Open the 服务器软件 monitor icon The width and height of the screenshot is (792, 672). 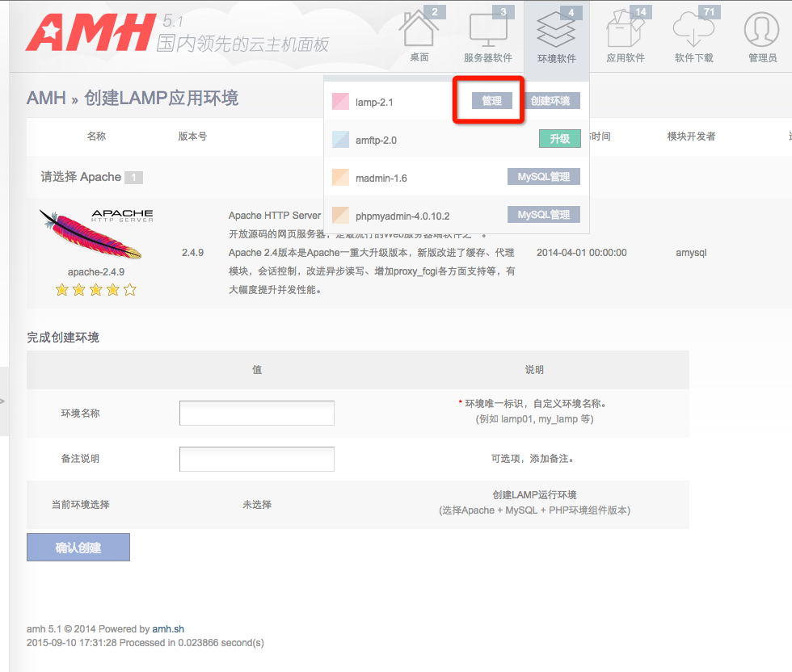(x=488, y=31)
